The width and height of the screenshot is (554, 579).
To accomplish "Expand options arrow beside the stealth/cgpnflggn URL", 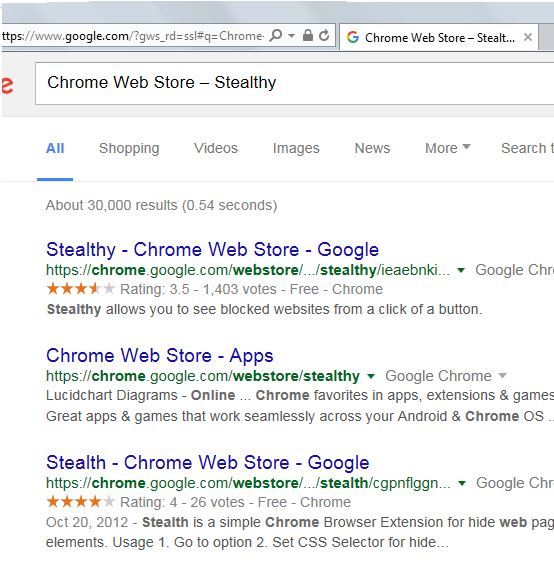I will (x=461, y=483).
